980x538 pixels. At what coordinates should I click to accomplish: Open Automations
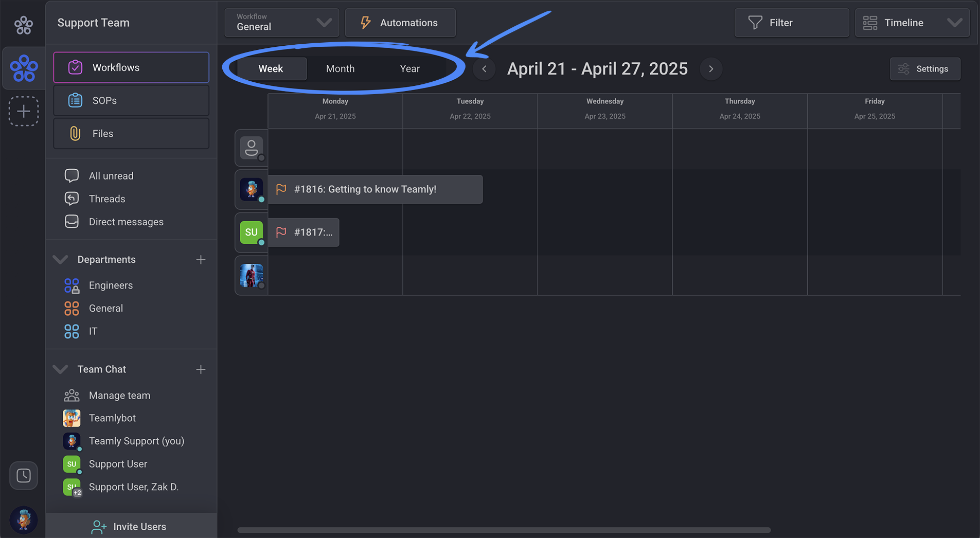pyautogui.click(x=400, y=23)
